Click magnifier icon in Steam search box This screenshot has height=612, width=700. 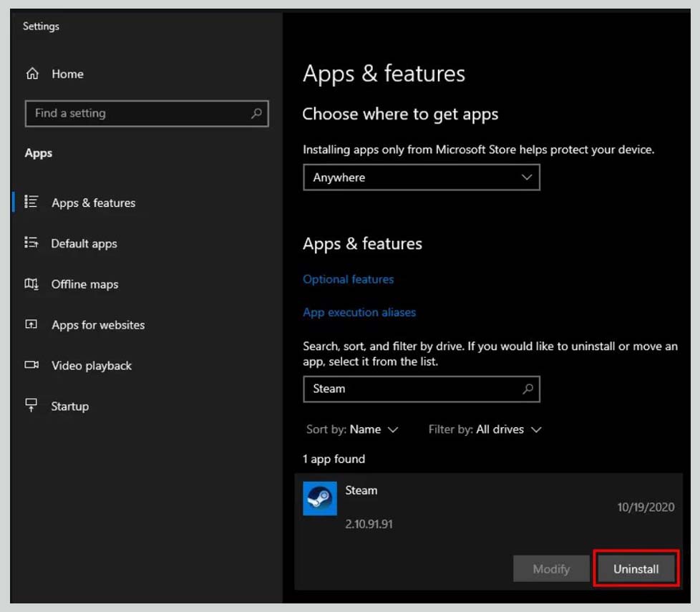tap(528, 389)
